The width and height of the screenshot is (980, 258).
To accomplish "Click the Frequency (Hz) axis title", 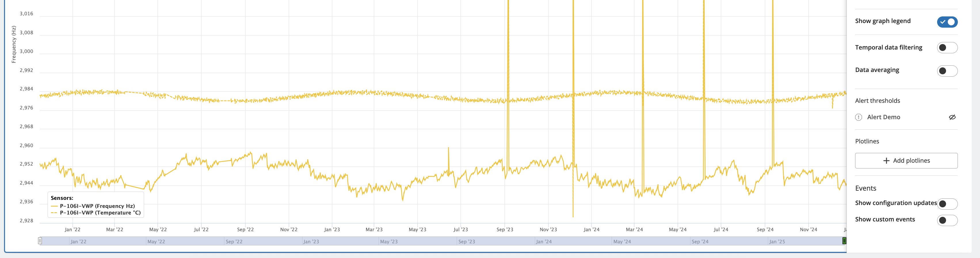I will [x=14, y=44].
